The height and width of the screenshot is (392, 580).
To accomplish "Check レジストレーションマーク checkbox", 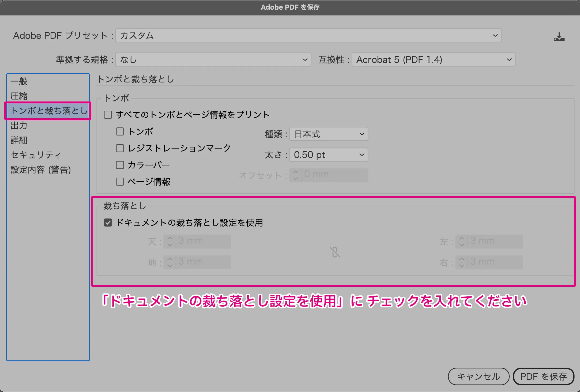I will click(120, 148).
